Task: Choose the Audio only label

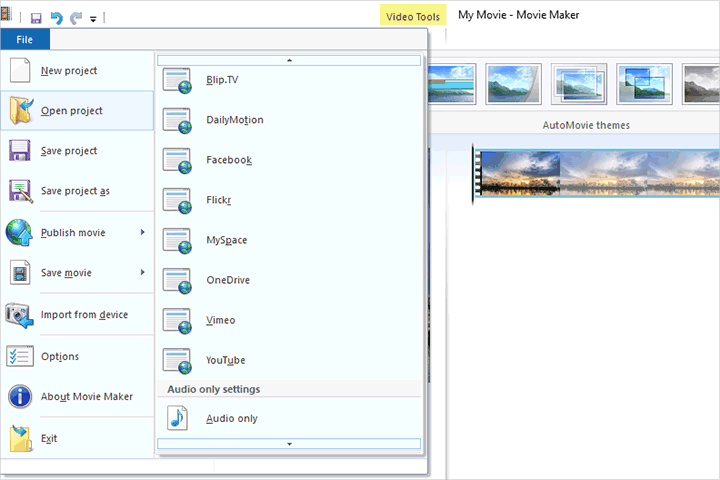Action: (x=232, y=418)
